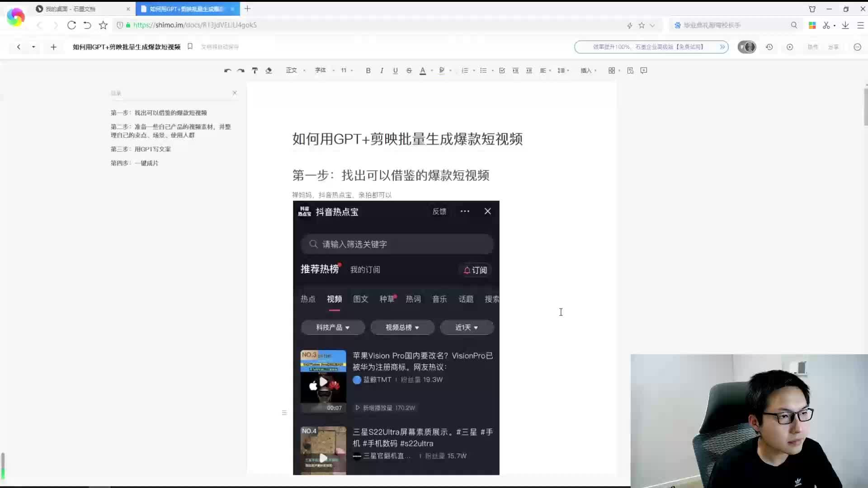Jump to outline item 第三步：用GPT写文案
The image size is (868, 488).
(x=141, y=149)
